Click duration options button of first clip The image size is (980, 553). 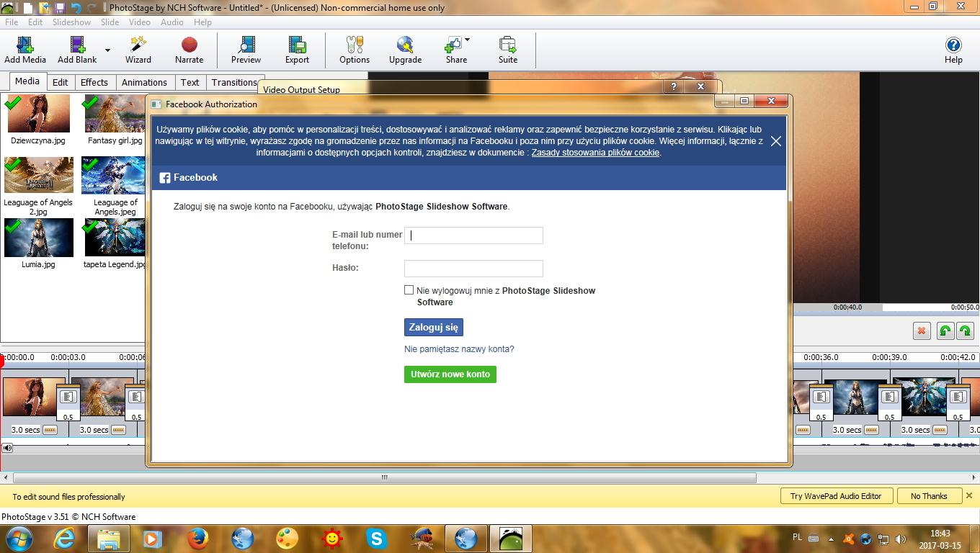point(50,430)
